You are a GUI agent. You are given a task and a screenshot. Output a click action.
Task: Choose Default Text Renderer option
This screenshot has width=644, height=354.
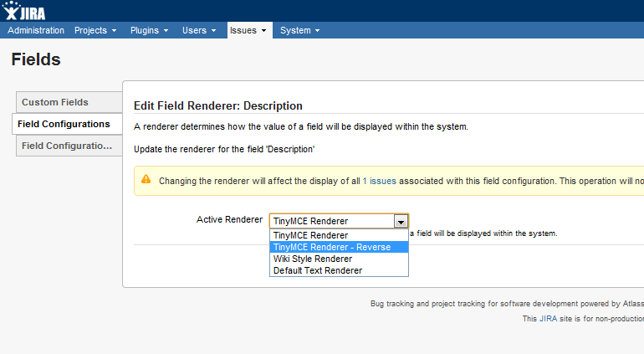tap(317, 270)
